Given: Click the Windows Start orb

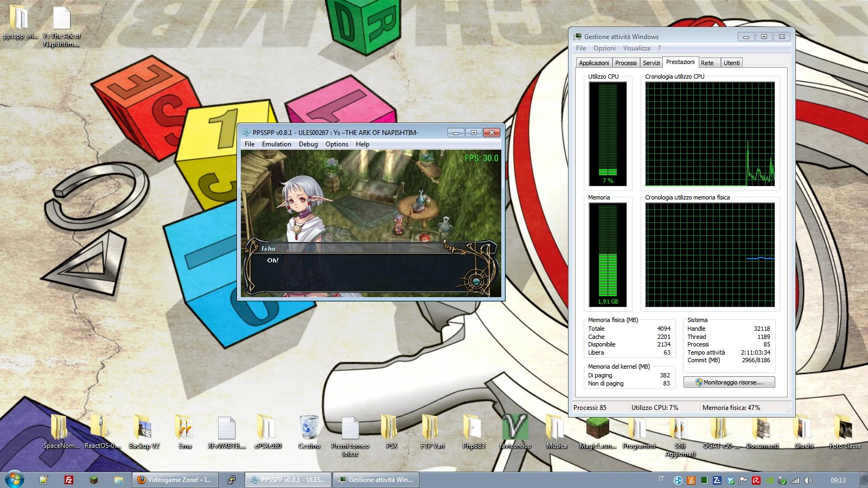Looking at the screenshot, I should [14, 480].
